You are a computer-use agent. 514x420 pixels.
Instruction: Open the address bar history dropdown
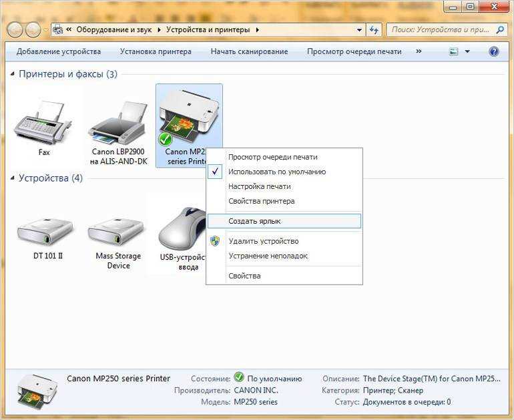[x=360, y=30]
